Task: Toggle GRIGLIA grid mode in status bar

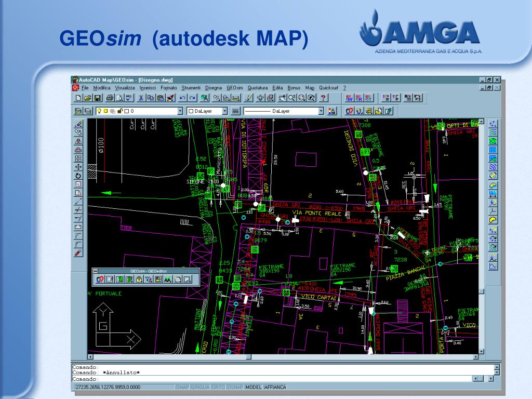Action: pyautogui.click(x=200, y=387)
